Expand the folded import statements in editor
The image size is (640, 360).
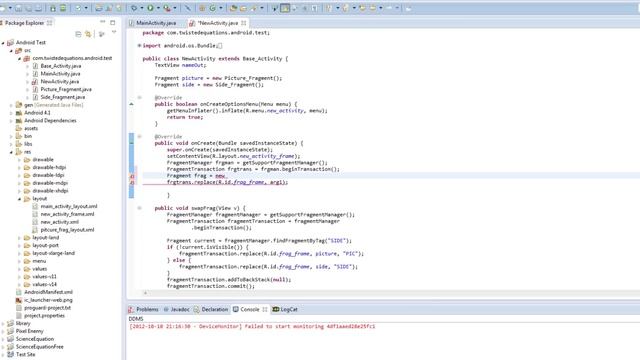(x=139, y=46)
